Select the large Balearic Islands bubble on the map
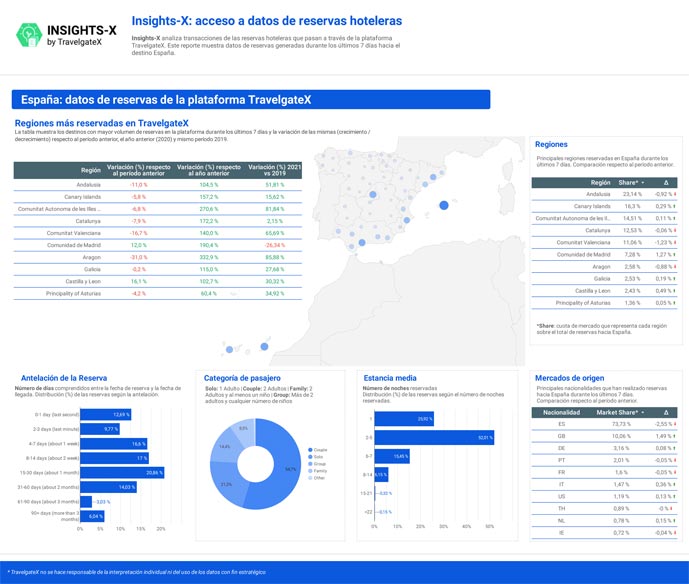 click(444, 205)
